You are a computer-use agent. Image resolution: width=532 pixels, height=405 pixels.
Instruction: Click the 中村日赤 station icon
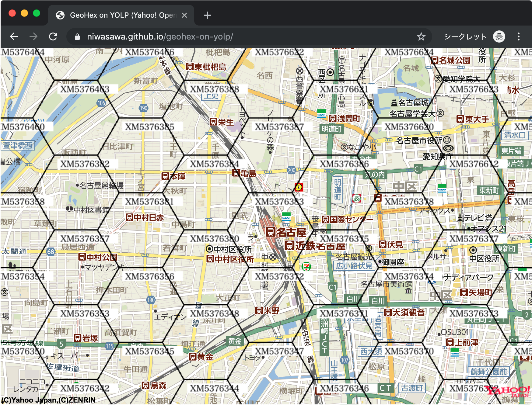click(x=129, y=217)
